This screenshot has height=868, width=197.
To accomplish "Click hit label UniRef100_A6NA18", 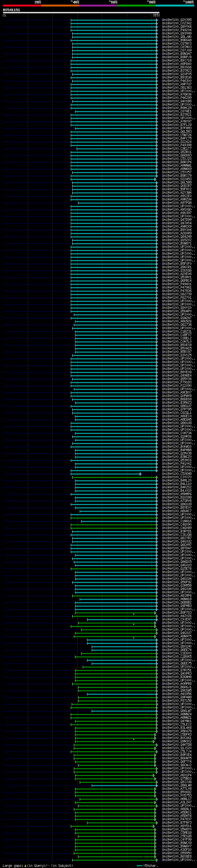I will (177, 599).
